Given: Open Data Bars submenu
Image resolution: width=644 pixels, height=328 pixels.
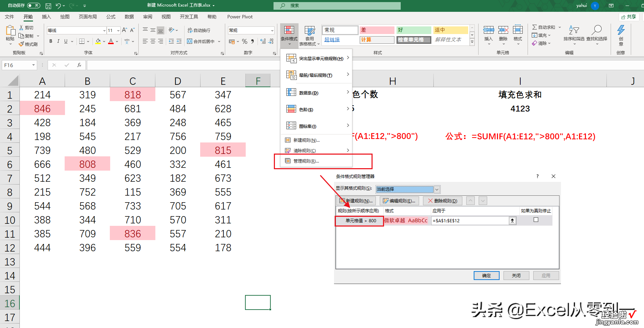Looking at the screenshot, I should coord(316,93).
